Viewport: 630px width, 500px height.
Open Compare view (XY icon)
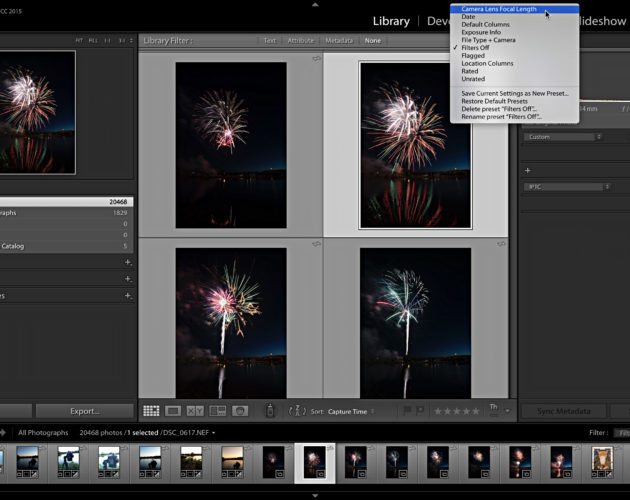(195, 411)
